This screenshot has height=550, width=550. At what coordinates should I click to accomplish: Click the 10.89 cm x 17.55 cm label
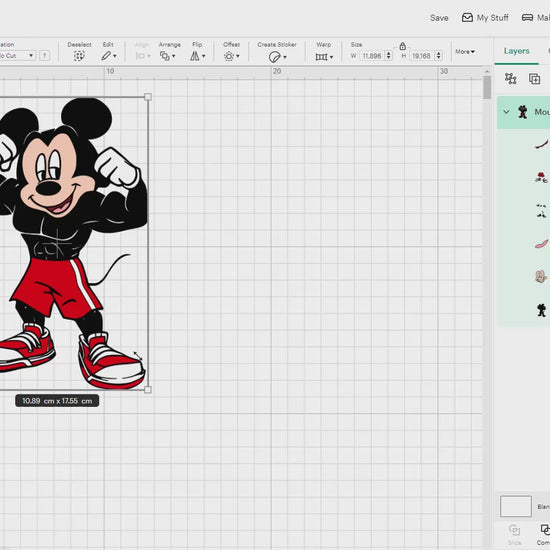point(57,401)
